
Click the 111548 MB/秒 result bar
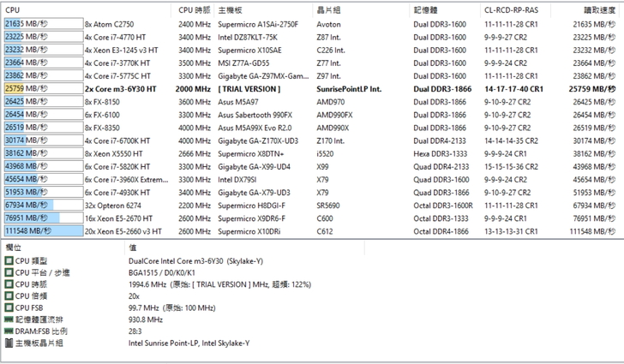pyautogui.click(x=40, y=230)
